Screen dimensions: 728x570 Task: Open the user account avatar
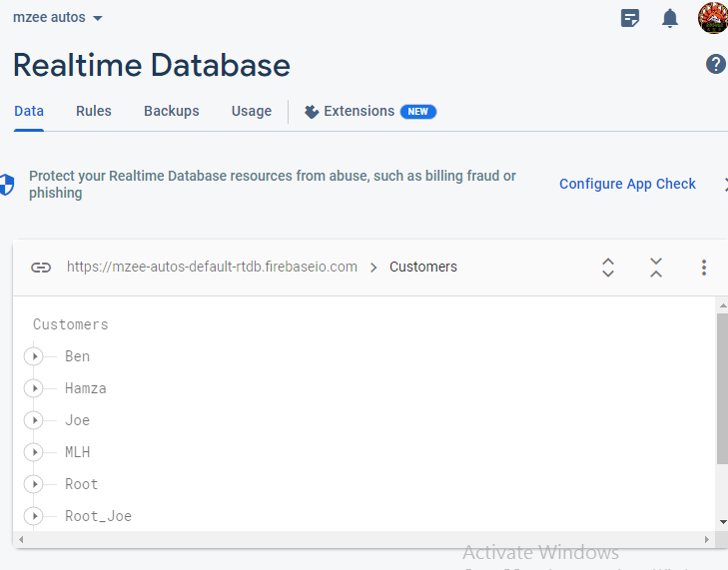point(713,18)
